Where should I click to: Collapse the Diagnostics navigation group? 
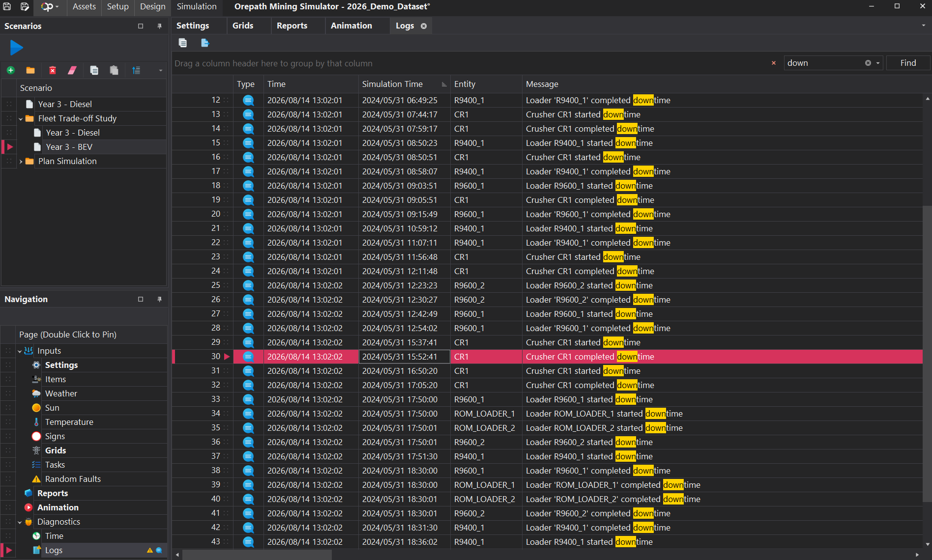point(20,522)
